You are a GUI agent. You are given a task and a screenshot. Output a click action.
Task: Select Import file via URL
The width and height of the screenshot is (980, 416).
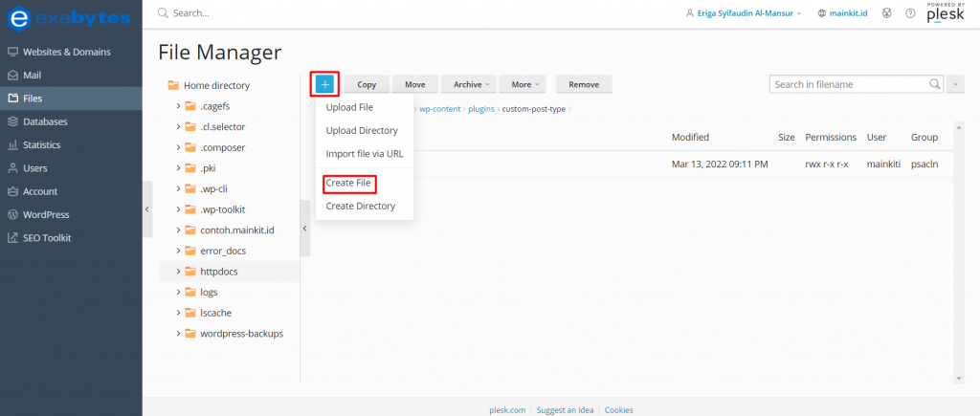[x=365, y=154]
